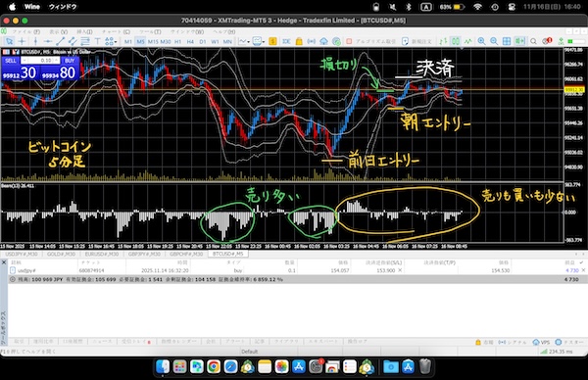Image resolution: width=588 pixels, height=380 pixels.
Task: Toggle chart auto-scroll shift icon
Action: pyautogui.click(x=519, y=41)
